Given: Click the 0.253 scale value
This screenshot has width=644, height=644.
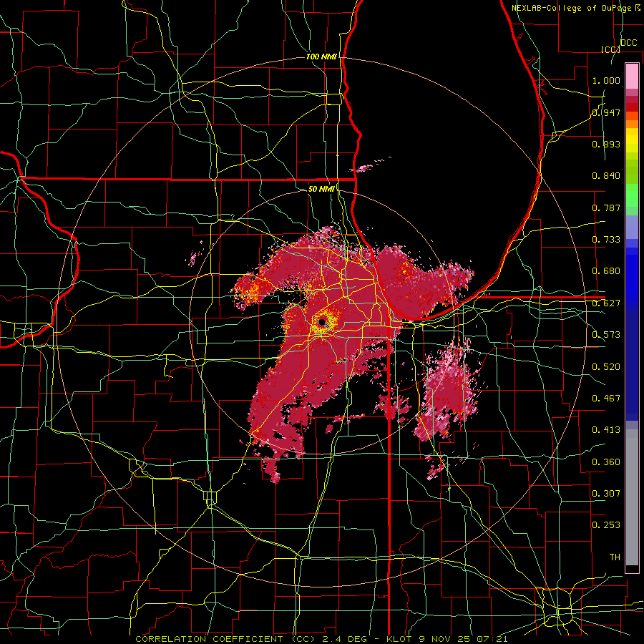Looking at the screenshot, I should tap(606, 525).
